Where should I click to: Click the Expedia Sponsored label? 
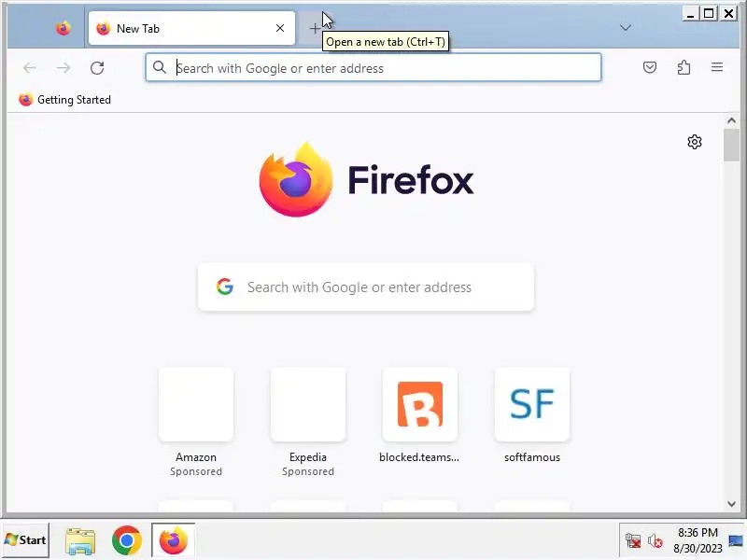coord(308,471)
